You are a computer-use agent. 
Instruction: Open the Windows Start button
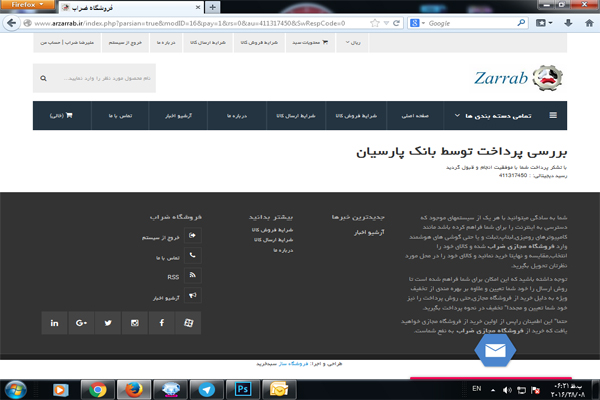pos(15,390)
